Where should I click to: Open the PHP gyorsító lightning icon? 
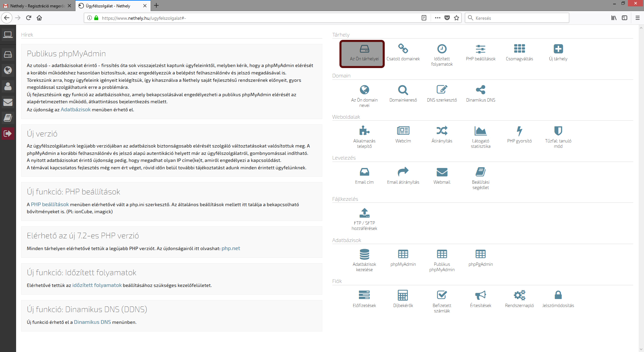(519, 131)
